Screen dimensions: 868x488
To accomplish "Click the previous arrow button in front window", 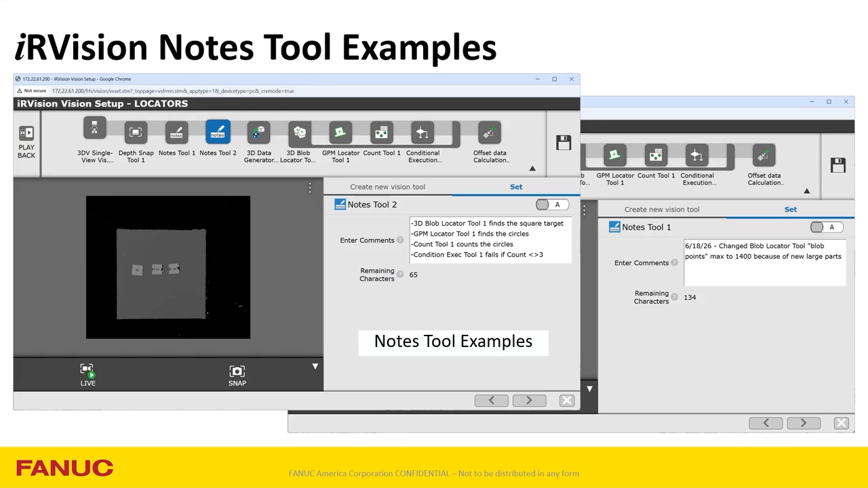I will (492, 401).
